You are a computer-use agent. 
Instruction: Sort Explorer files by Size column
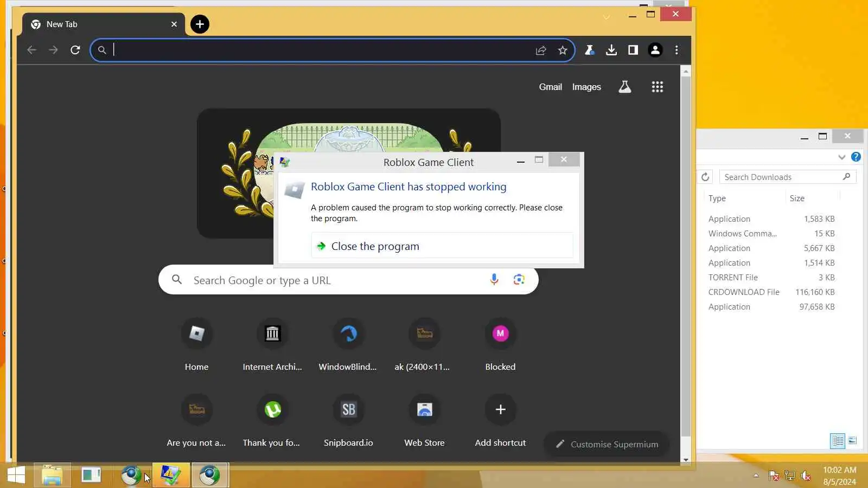(797, 198)
